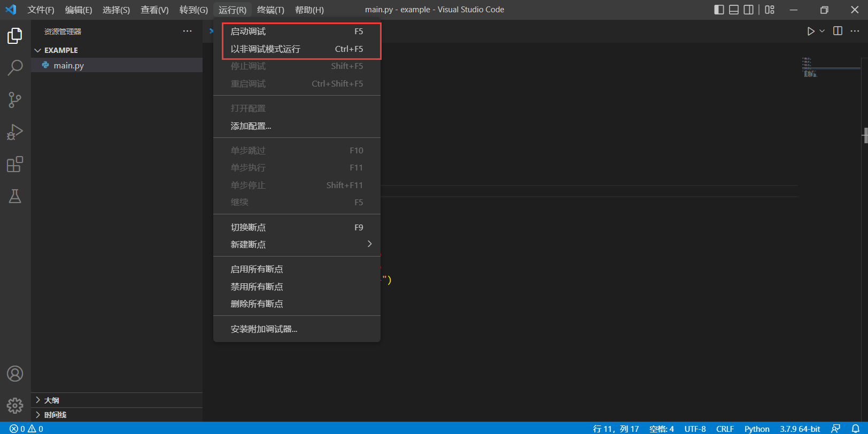Open main.py in the explorer tree
Screen dimensions: 868x434
69,65
